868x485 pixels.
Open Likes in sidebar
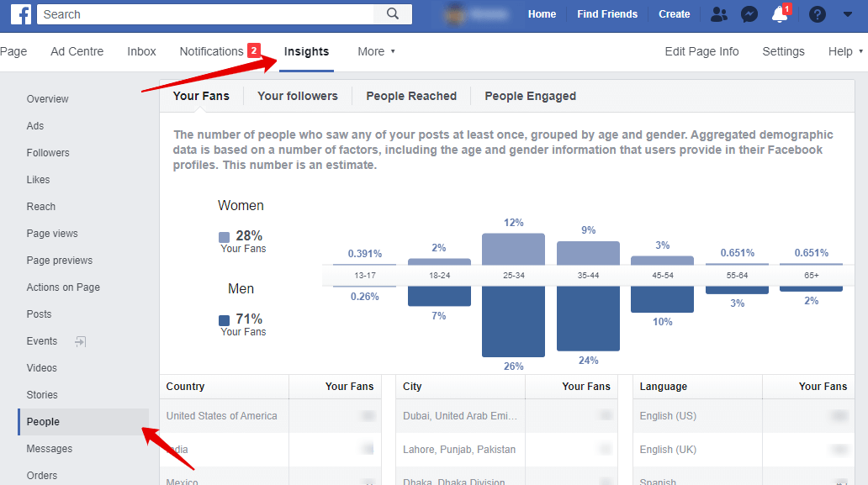point(38,180)
